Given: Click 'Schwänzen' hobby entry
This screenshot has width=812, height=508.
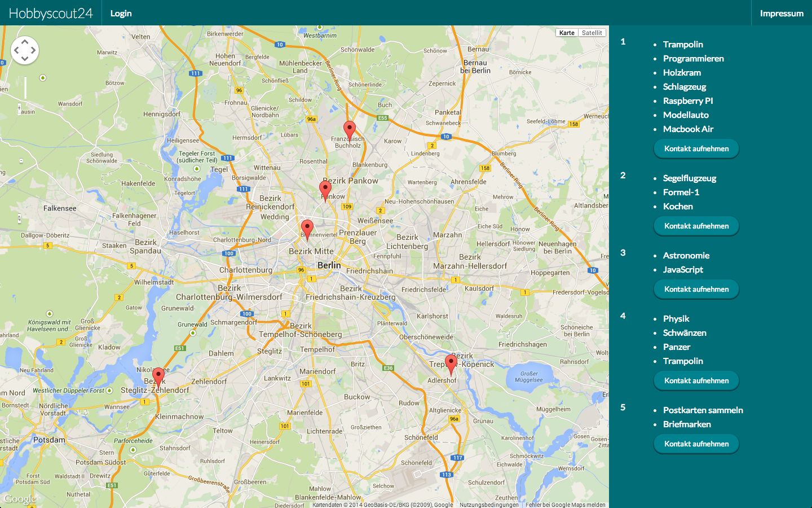Looking at the screenshot, I should [x=685, y=332].
